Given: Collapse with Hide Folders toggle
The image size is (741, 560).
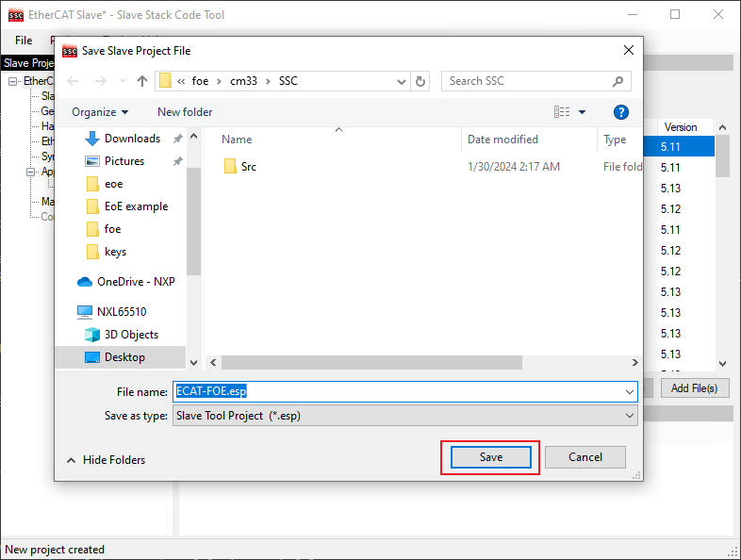Looking at the screenshot, I should [106, 460].
